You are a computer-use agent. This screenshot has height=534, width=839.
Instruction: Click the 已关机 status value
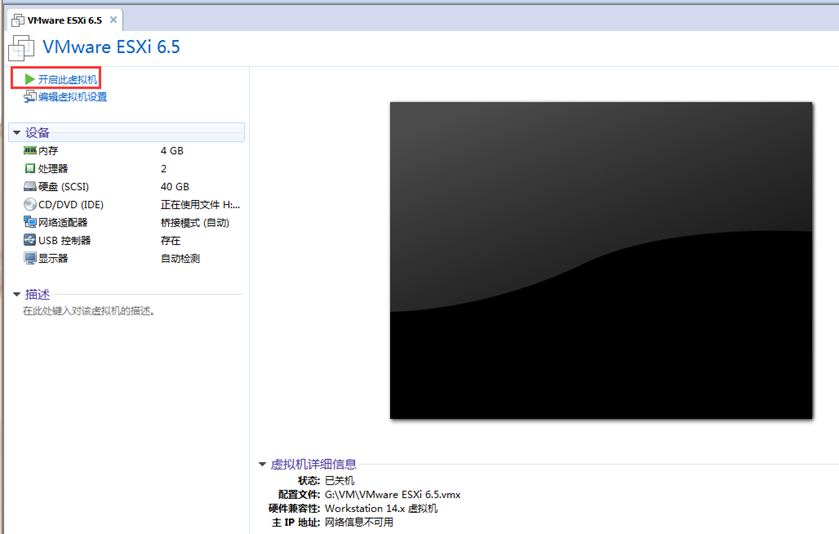click(x=340, y=480)
